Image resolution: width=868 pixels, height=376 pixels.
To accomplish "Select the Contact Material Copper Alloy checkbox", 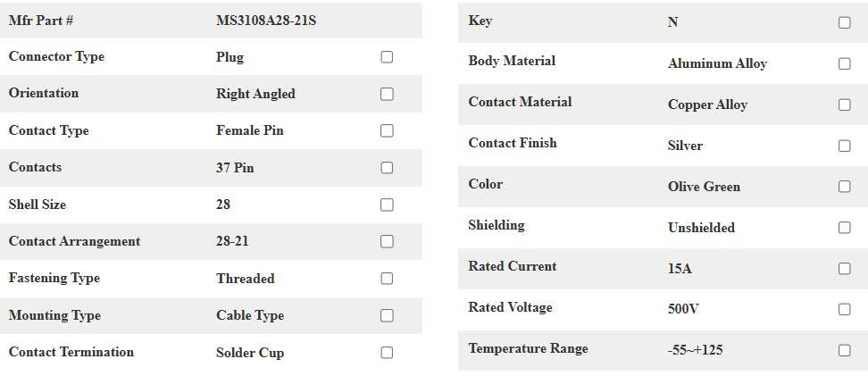I will 845,104.
